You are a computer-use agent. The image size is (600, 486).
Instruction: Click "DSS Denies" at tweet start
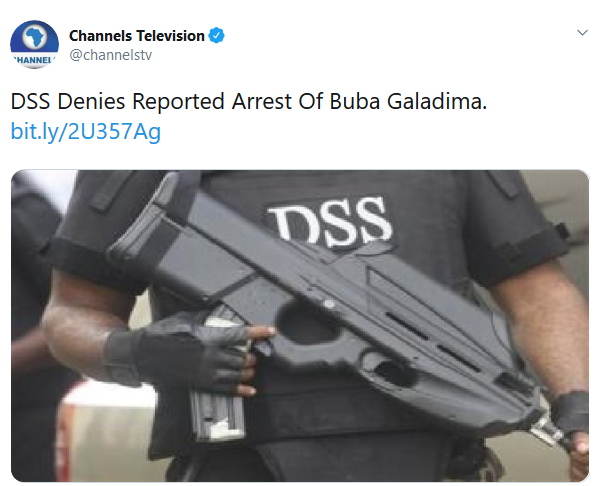point(68,101)
